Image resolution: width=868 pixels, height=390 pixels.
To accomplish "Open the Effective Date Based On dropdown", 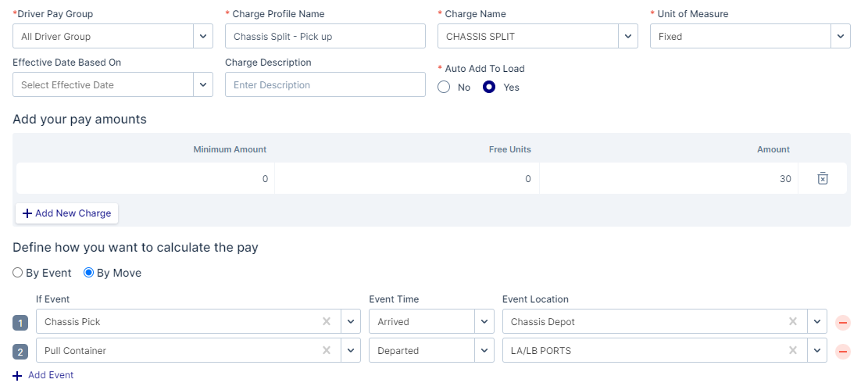I will pyautogui.click(x=203, y=85).
